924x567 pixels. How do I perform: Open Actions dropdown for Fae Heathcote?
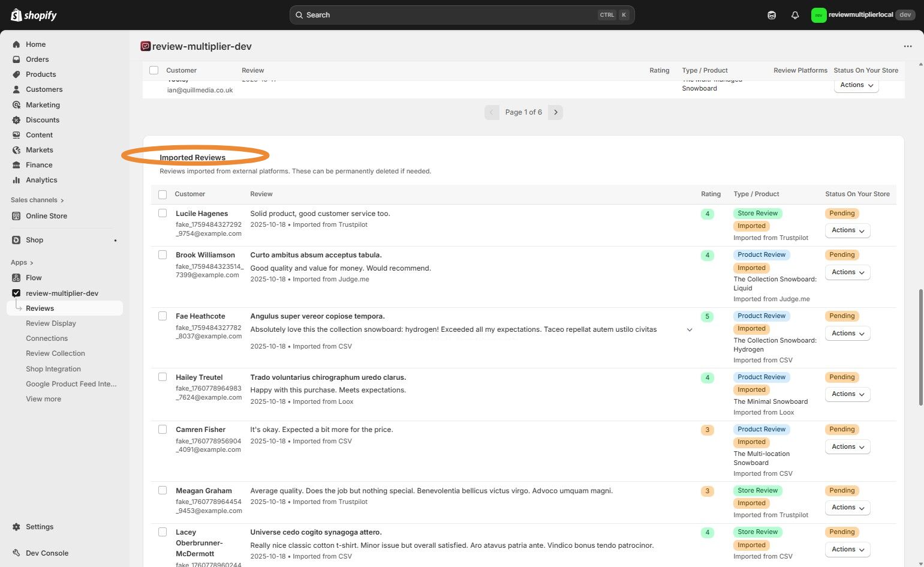(x=848, y=334)
